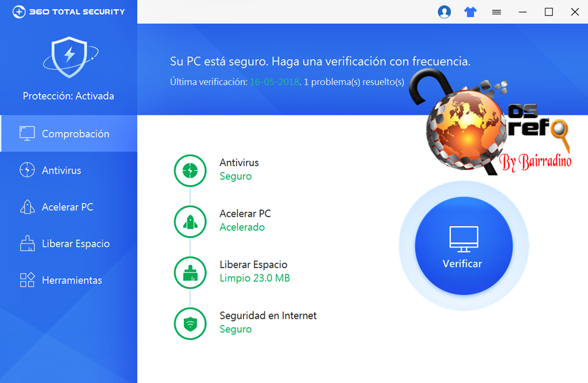The image size is (588, 383).
Task: Close the 360 Total Security window
Action: tap(575, 12)
